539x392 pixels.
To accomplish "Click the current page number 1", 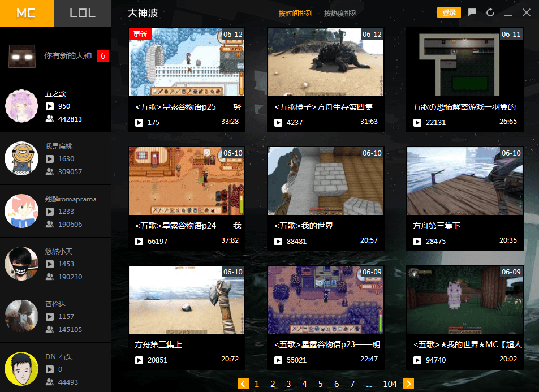I will coord(257,384).
